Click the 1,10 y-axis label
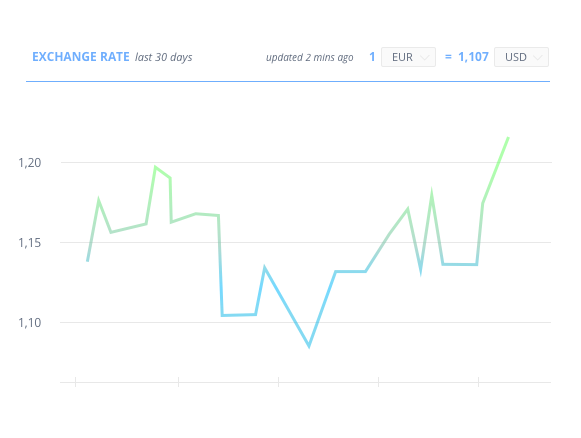 (x=30, y=323)
